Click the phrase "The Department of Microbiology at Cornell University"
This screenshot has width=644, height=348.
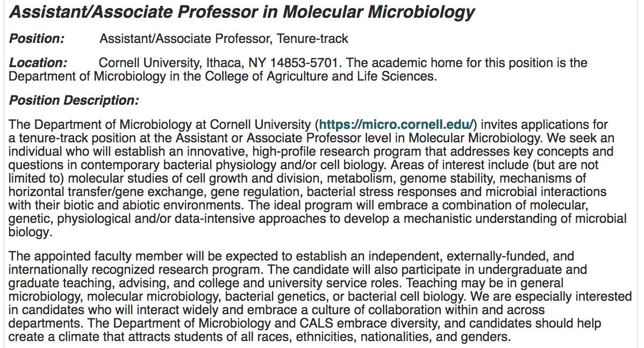160,125
